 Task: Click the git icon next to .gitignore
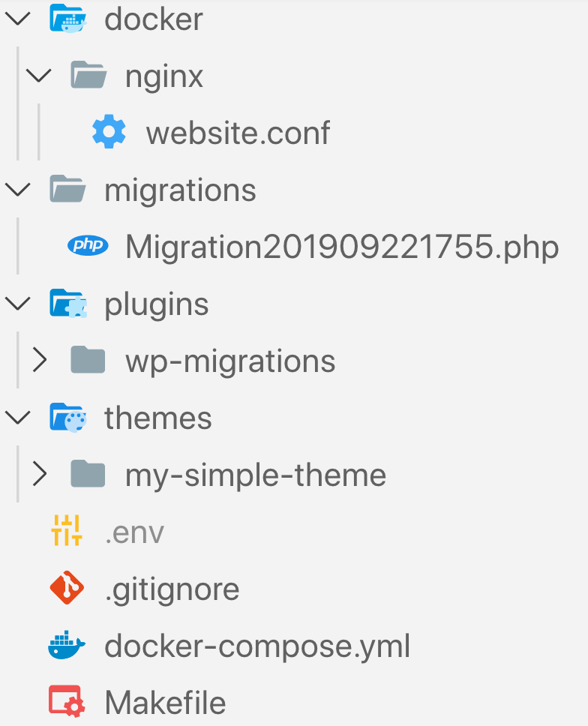[x=67, y=588]
